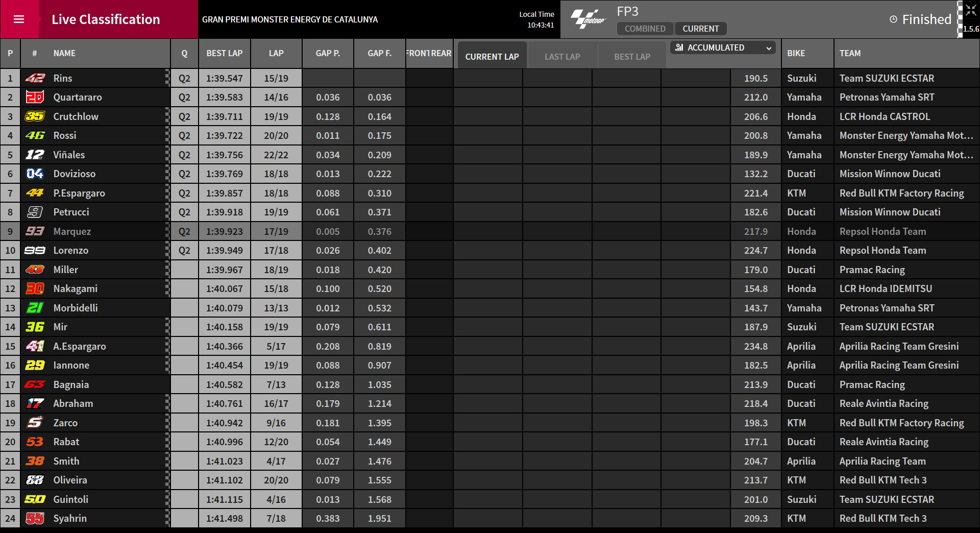Switch classification to CURRENT

tap(701, 29)
